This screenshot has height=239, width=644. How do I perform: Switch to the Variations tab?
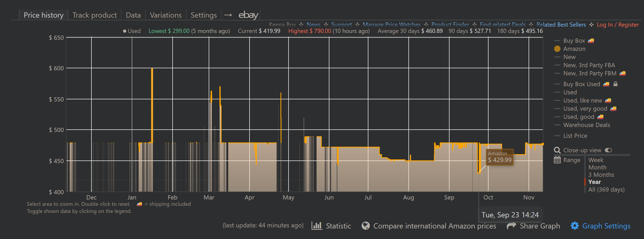tap(166, 15)
